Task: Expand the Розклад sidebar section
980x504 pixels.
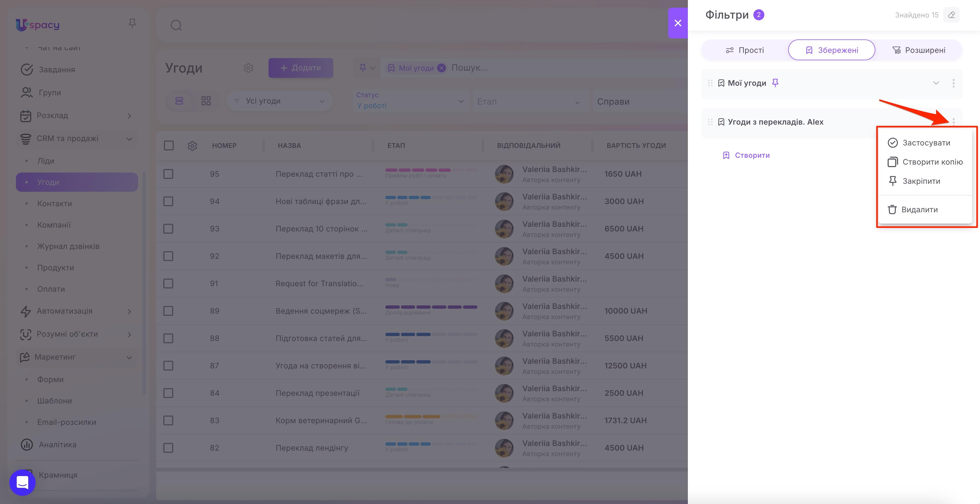Action: pyautogui.click(x=129, y=116)
